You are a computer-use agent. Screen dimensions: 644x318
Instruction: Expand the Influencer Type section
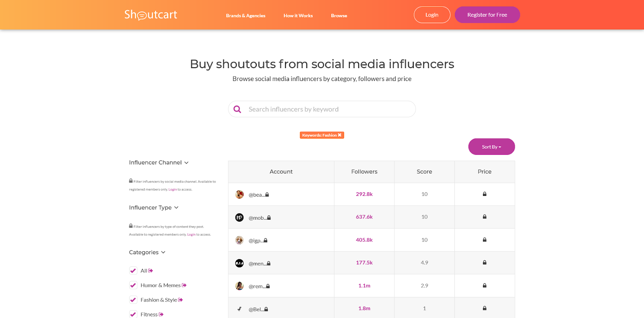[154, 208]
